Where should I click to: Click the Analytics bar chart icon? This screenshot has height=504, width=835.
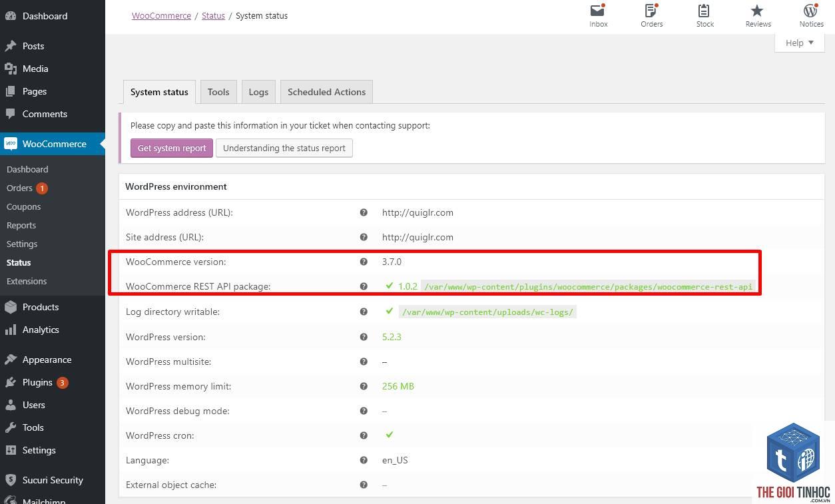pos(10,330)
